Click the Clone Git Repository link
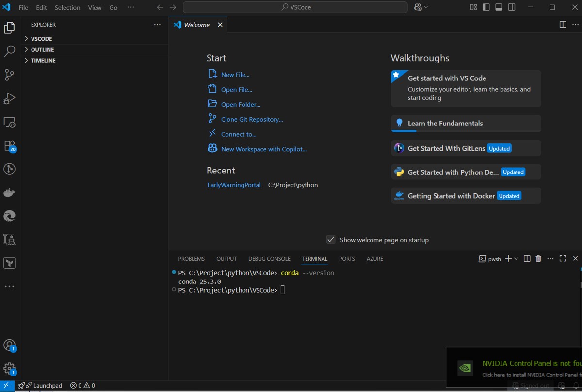Image resolution: width=582 pixels, height=392 pixels. [x=252, y=119]
